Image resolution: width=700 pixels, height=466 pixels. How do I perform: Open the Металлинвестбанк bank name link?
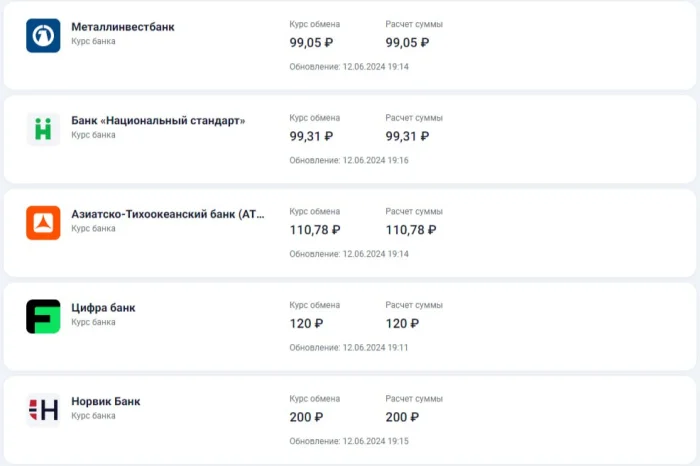pyautogui.click(x=123, y=27)
